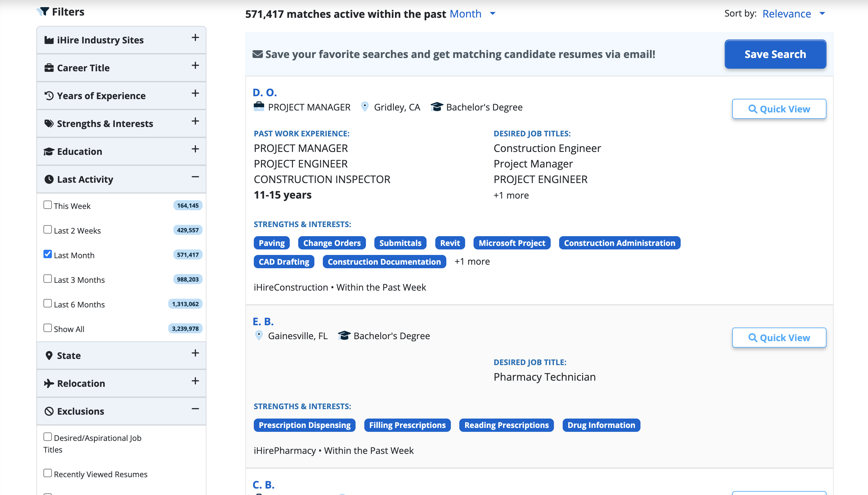Click the Exclusions ban icon
This screenshot has height=495, width=868.
(49, 411)
